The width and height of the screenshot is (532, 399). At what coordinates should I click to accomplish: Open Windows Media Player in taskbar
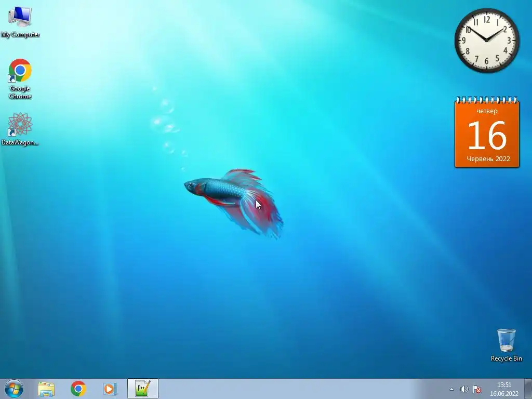coord(110,389)
